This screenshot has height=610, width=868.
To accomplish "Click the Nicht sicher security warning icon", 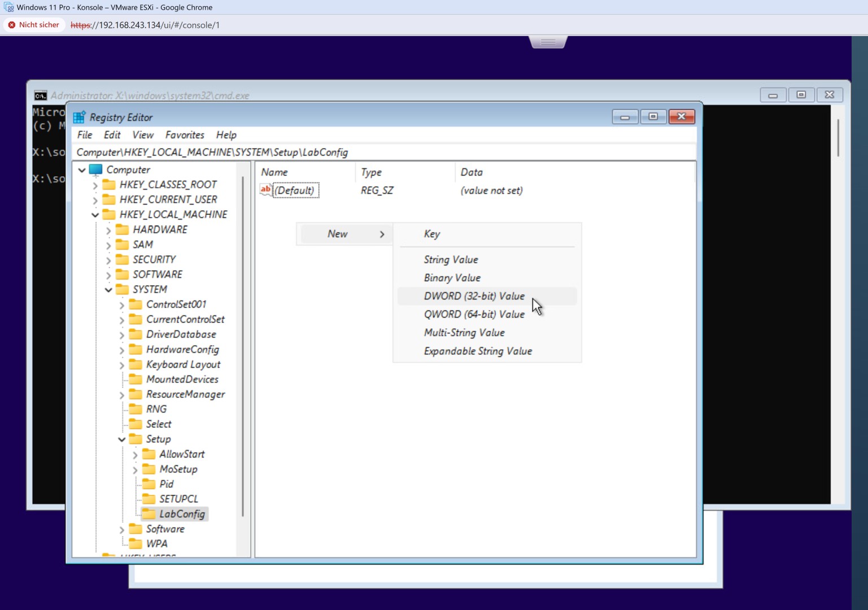I will (x=11, y=25).
